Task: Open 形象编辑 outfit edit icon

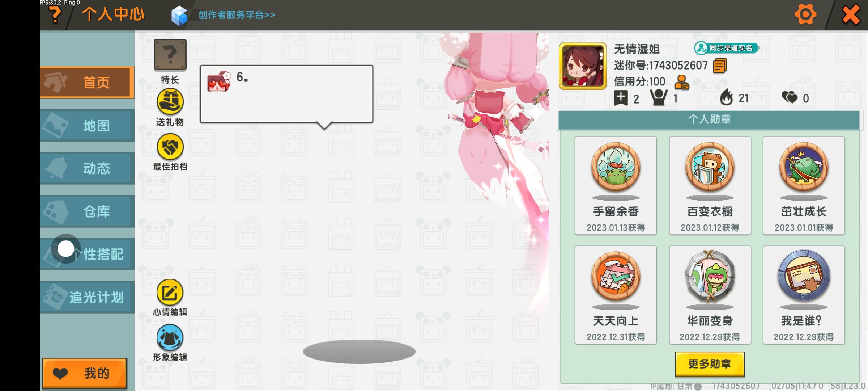Action: coord(170,337)
